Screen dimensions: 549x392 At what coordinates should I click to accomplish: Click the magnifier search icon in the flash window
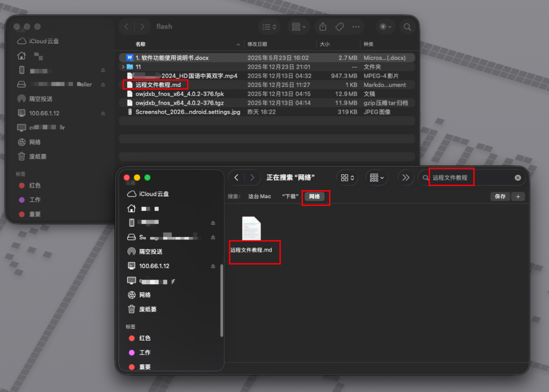coord(407,26)
